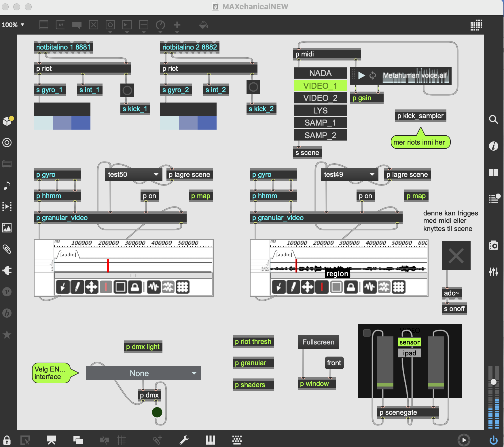Open the mixer sliders icon in right sidebar
504x447 pixels.
click(x=493, y=271)
